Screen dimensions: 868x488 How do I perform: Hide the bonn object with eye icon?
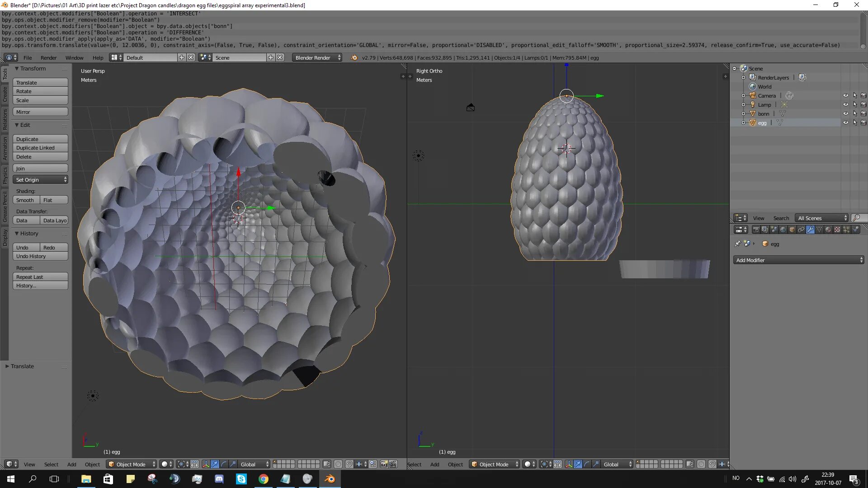click(x=845, y=113)
